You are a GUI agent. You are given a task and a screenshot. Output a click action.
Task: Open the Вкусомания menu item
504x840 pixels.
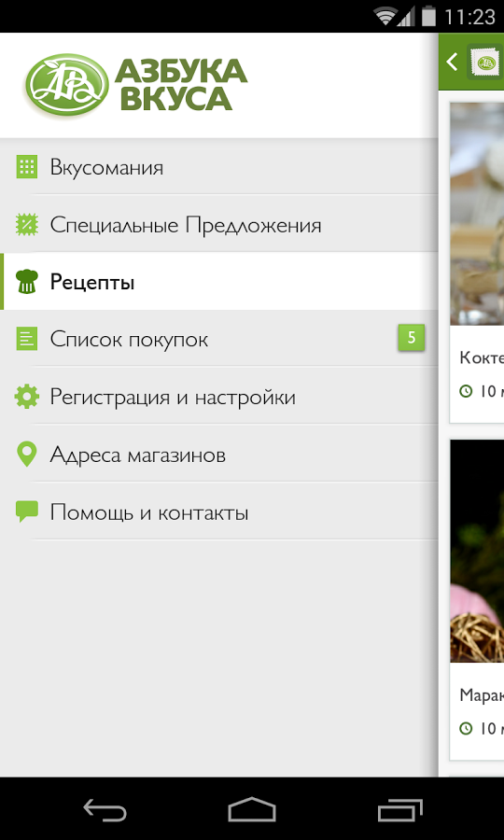(x=219, y=167)
